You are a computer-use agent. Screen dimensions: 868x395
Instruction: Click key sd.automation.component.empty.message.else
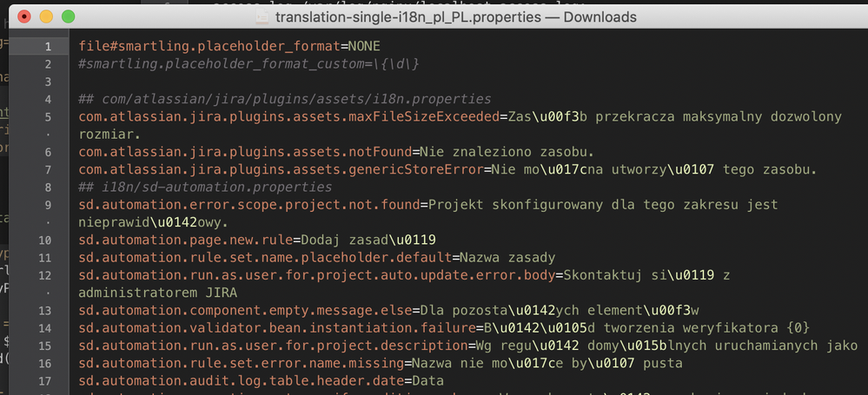pyautogui.click(x=245, y=311)
